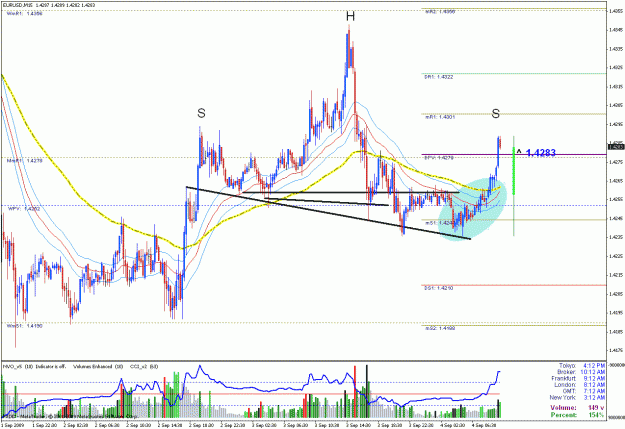This screenshot has height=429, width=625.
Task: Click the New York 3:12 AM clock entry
Action: 577,398
